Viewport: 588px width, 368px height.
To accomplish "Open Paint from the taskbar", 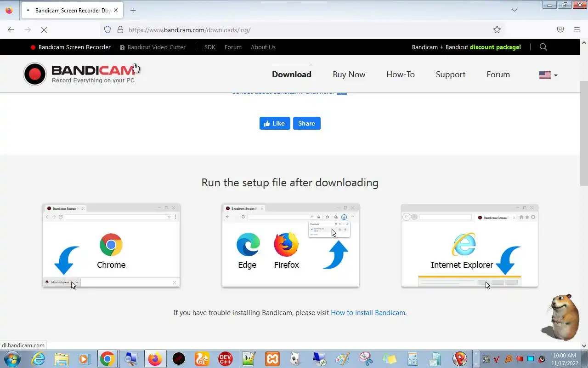I will click(343, 359).
